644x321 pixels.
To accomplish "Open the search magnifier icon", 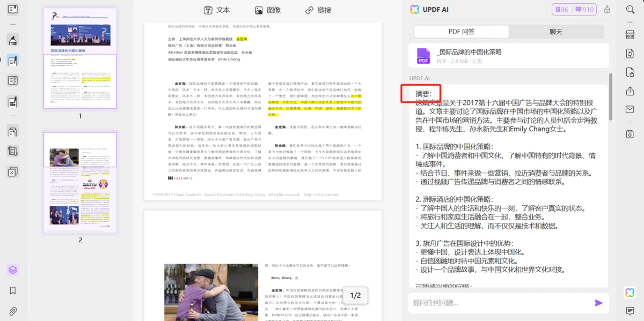I will coord(630,9).
